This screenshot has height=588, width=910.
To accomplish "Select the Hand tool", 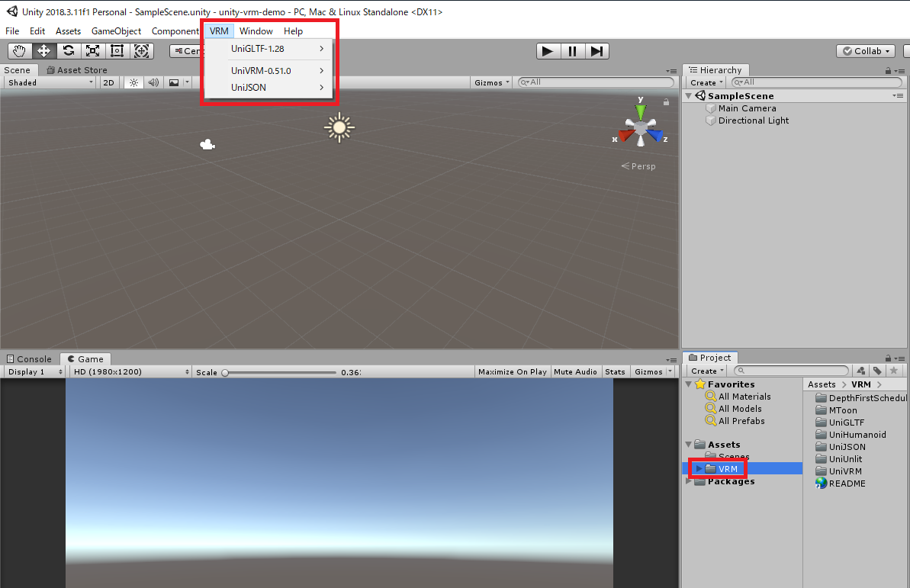I will coord(19,51).
